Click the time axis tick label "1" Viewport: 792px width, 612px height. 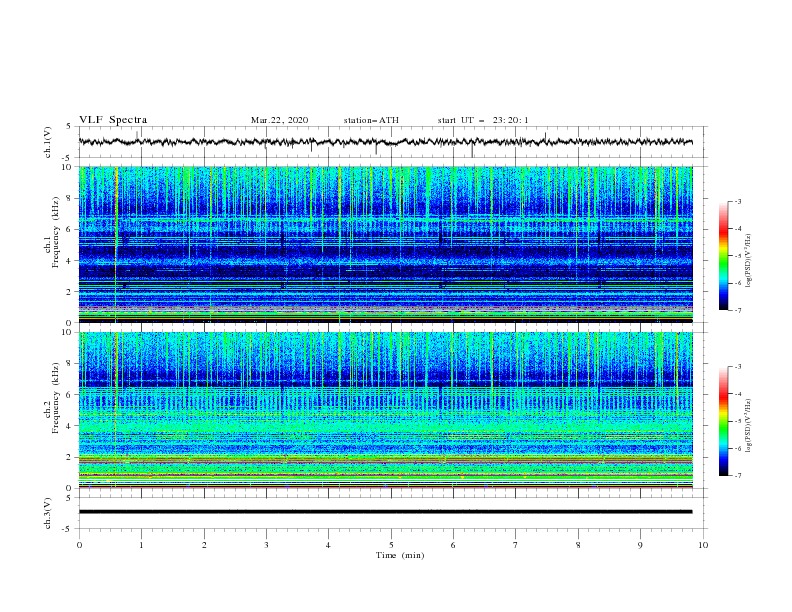pos(142,545)
